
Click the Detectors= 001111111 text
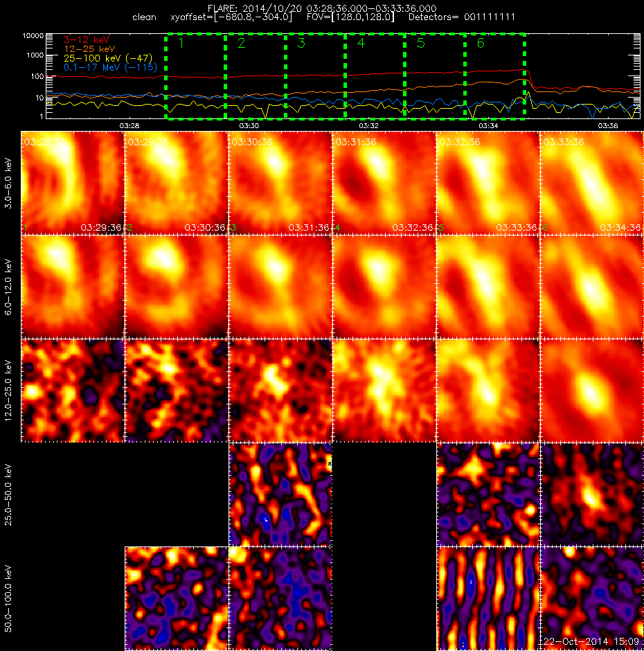click(462, 17)
